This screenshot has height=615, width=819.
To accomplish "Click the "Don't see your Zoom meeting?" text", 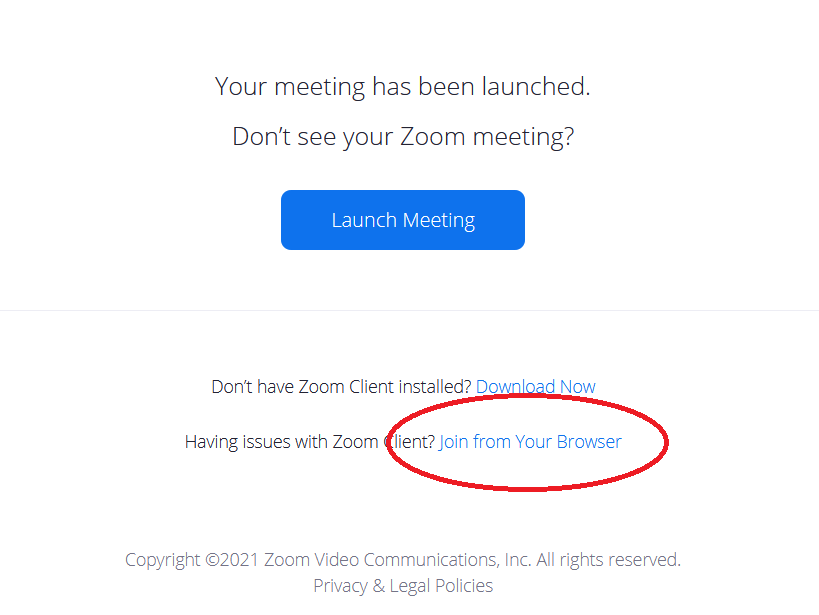I will (402, 136).
